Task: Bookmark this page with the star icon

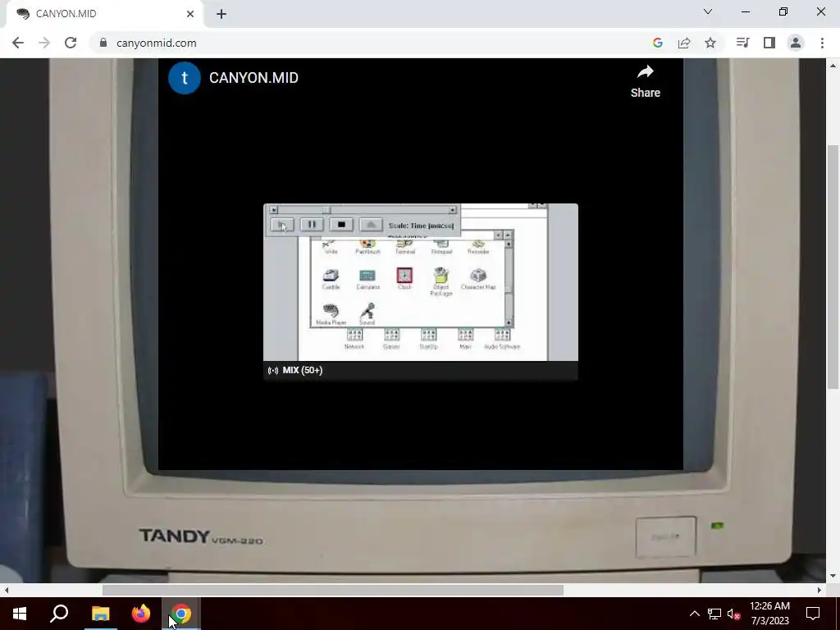Action: tap(710, 43)
